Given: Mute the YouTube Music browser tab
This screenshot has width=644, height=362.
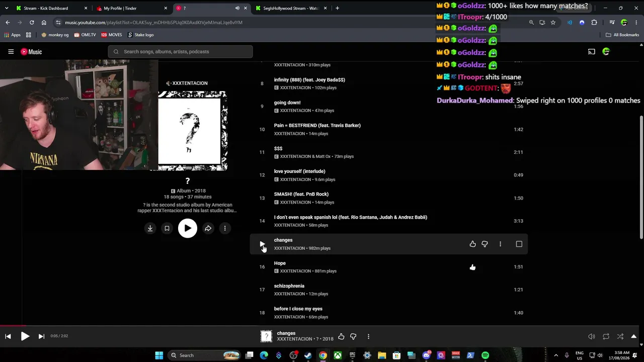Looking at the screenshot, I should pos(237,8).
